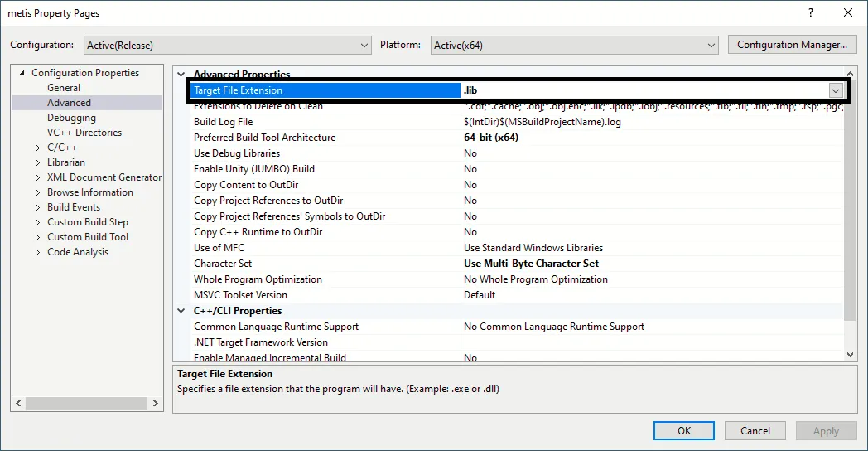Select the Build Log File property

click(x=223, y=122)
